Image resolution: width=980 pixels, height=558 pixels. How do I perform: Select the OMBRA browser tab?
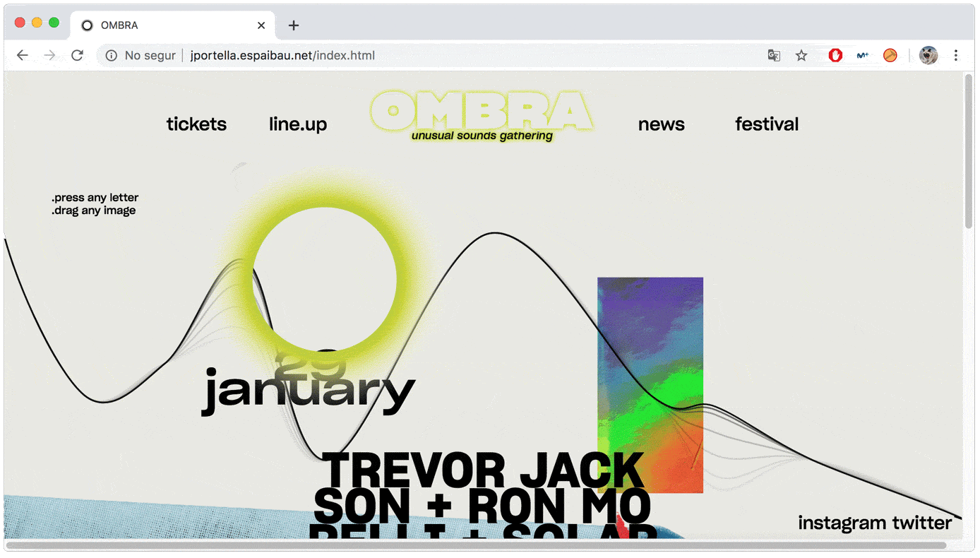click(173, 25)
